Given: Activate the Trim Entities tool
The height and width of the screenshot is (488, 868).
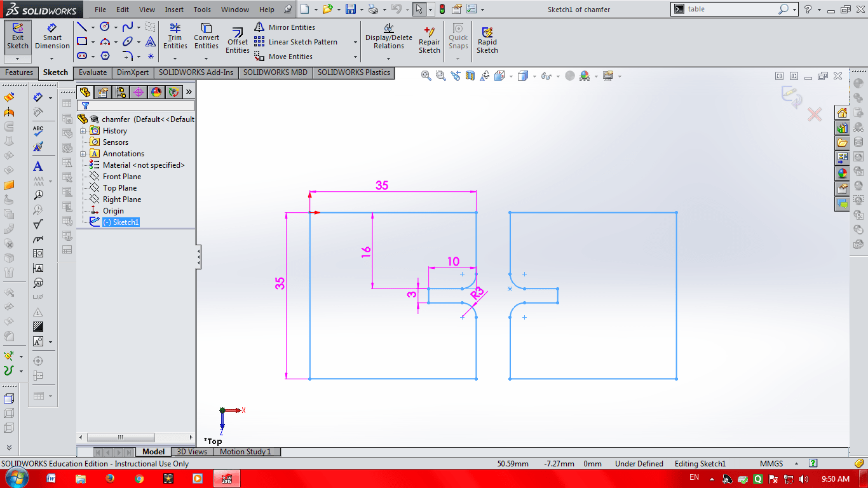Looking at the screenshot, I should (175, 36).
